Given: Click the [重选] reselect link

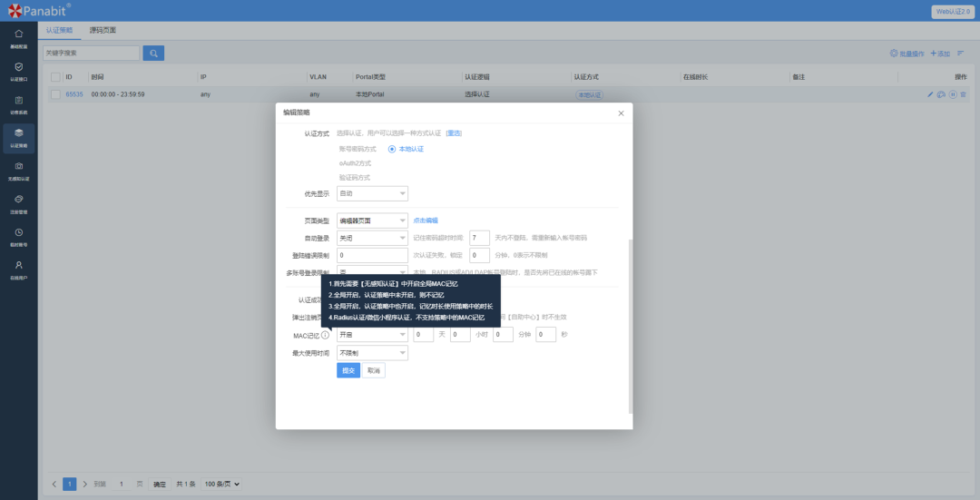Looking at the screenshot, I should click(454, 133).
